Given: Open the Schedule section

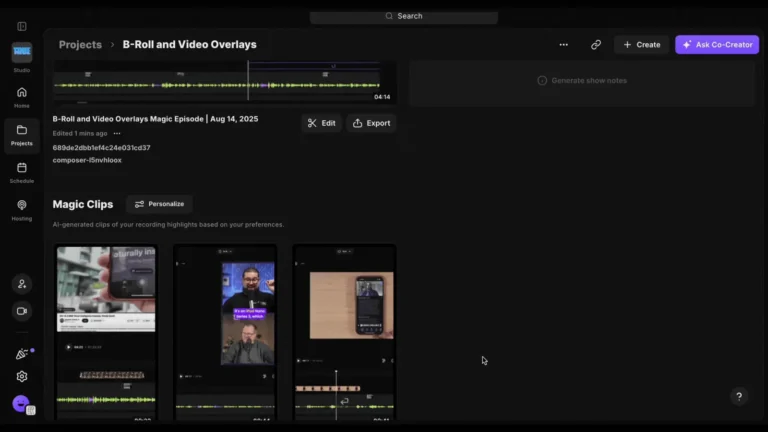Looking at the screenshot, I should click(x=22, y=173).
